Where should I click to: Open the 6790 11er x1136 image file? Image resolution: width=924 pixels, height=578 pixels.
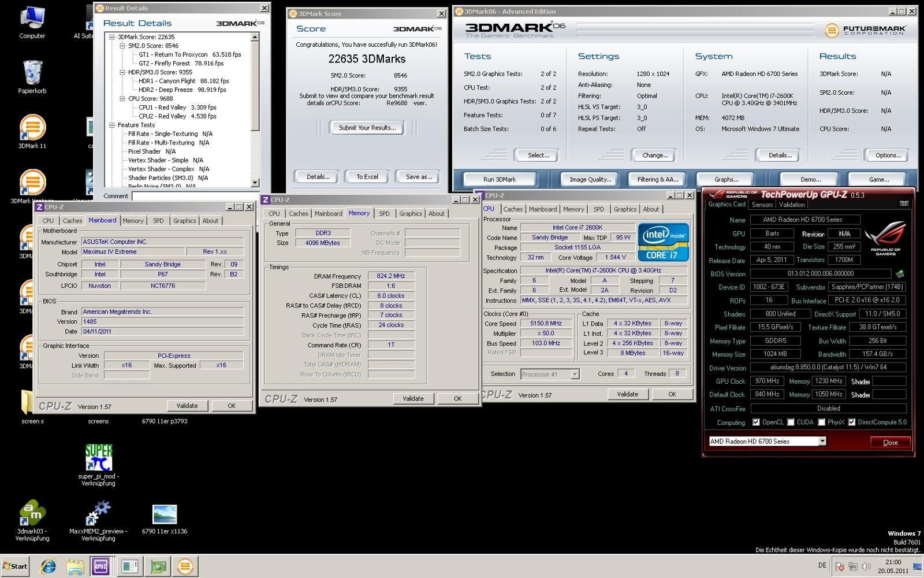pyautogui.click(x=165, y=518)
